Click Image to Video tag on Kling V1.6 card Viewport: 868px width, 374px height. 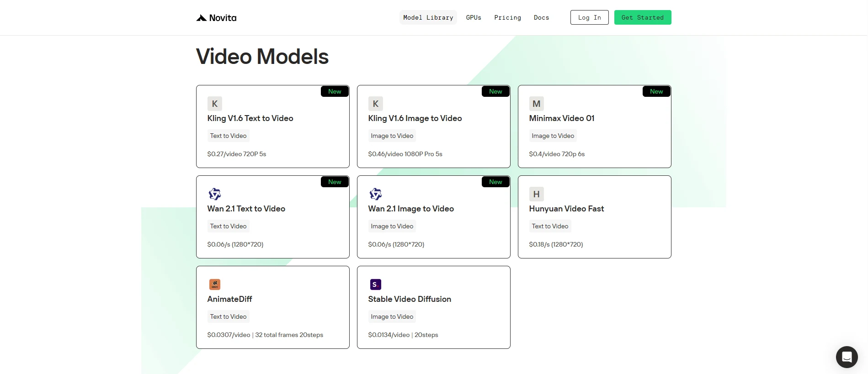tap(392, 136)
